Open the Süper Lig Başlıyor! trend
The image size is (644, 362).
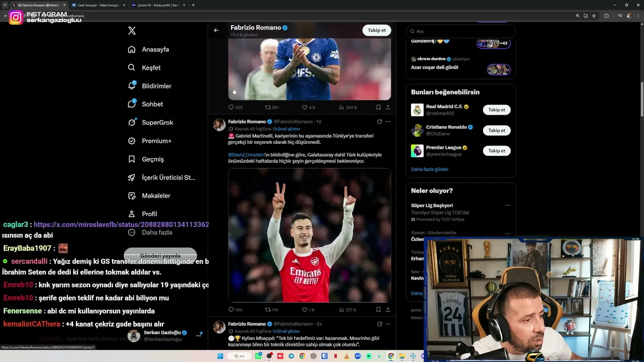[x=432, y=205]
